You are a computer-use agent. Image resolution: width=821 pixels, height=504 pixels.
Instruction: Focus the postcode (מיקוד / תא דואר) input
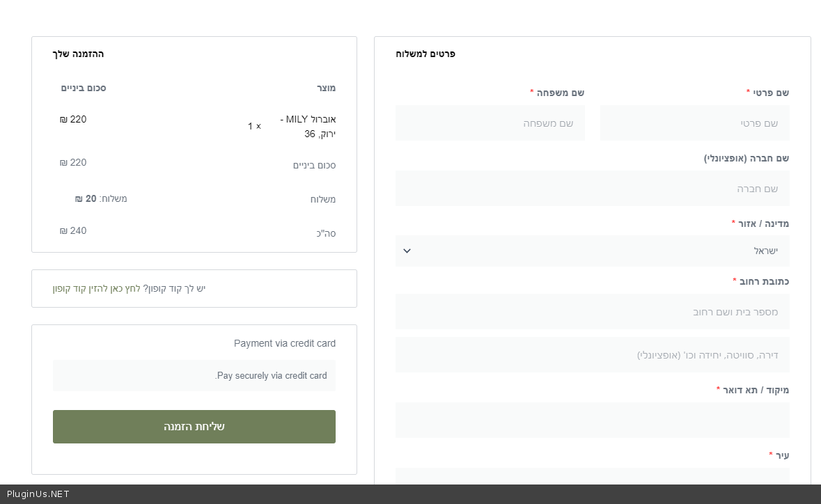pos(592,420)
